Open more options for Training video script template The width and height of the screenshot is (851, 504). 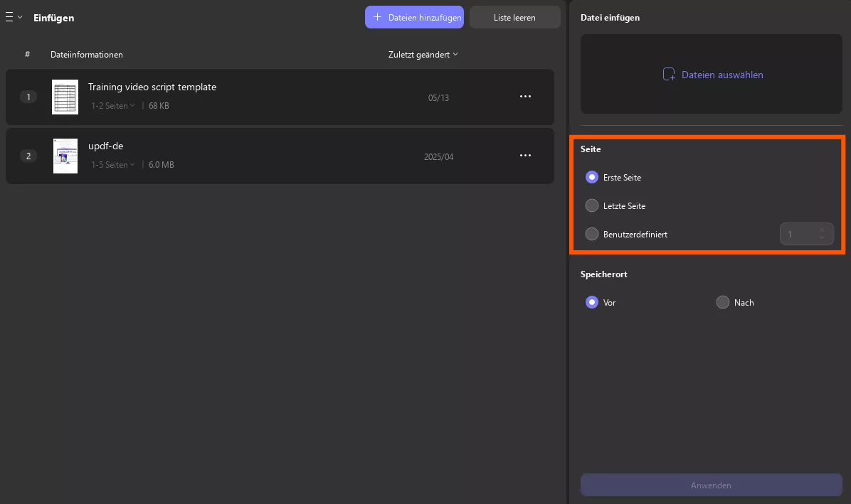click(525, 97)
